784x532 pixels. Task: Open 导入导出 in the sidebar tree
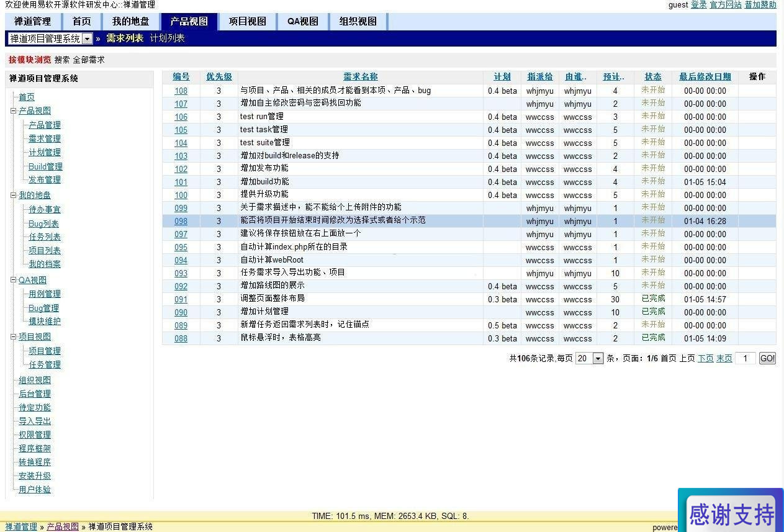[35, 422]
